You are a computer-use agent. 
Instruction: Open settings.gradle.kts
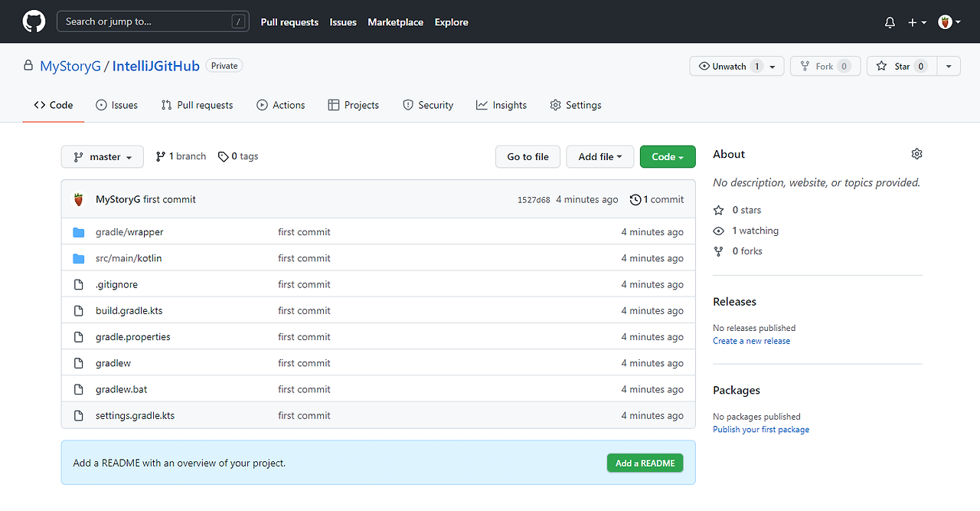pos(135,415)
